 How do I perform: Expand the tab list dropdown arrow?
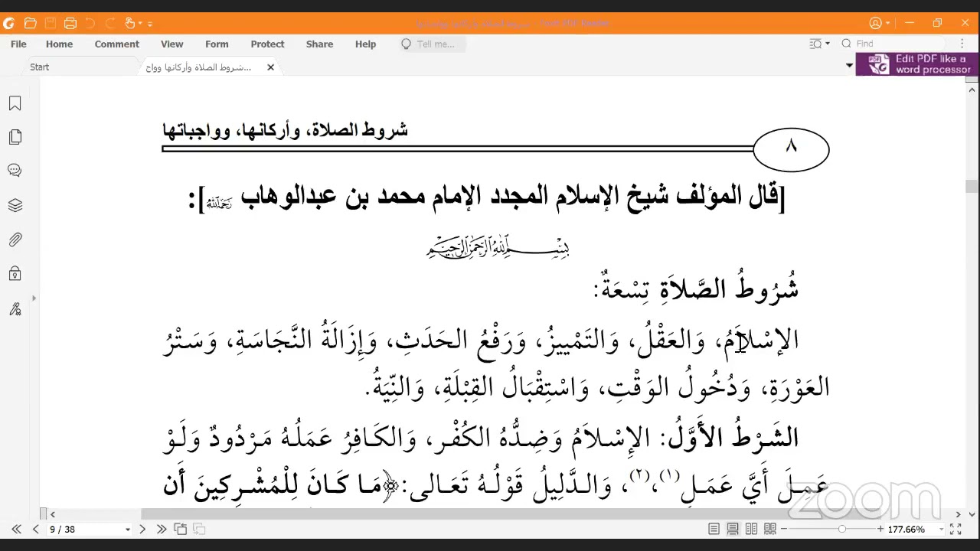(848, 66)
